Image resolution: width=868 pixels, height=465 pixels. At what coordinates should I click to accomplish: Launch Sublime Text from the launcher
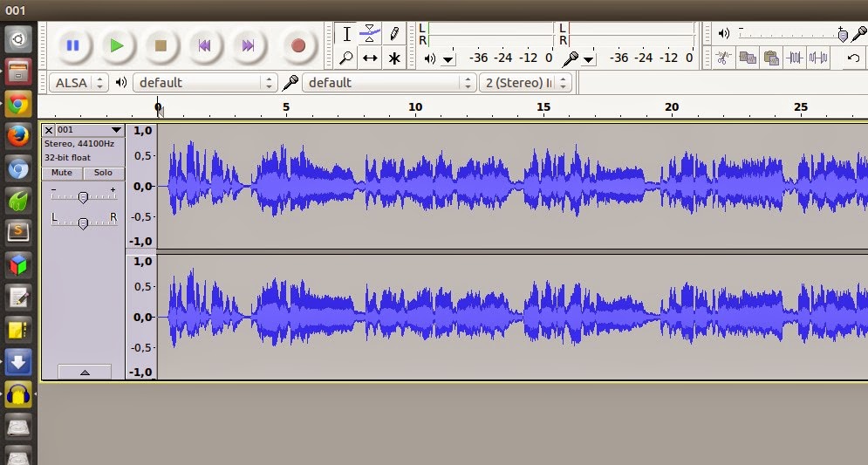pos(18,233)
